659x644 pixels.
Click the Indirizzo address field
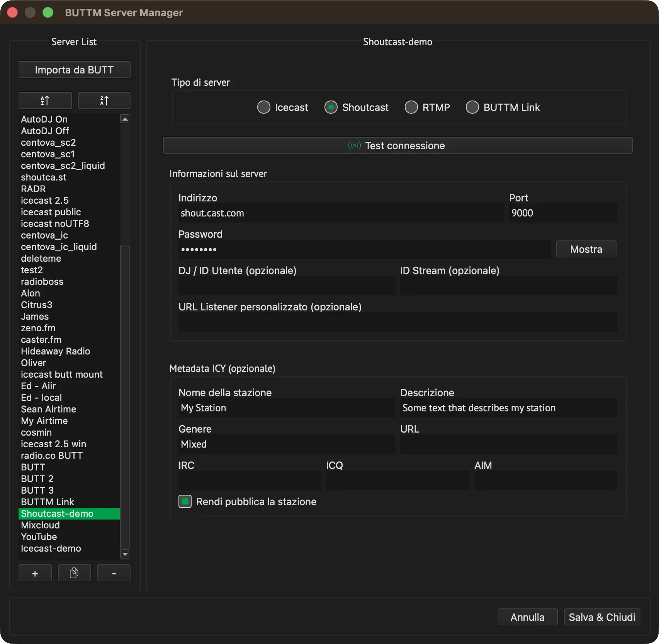(341, 213)
